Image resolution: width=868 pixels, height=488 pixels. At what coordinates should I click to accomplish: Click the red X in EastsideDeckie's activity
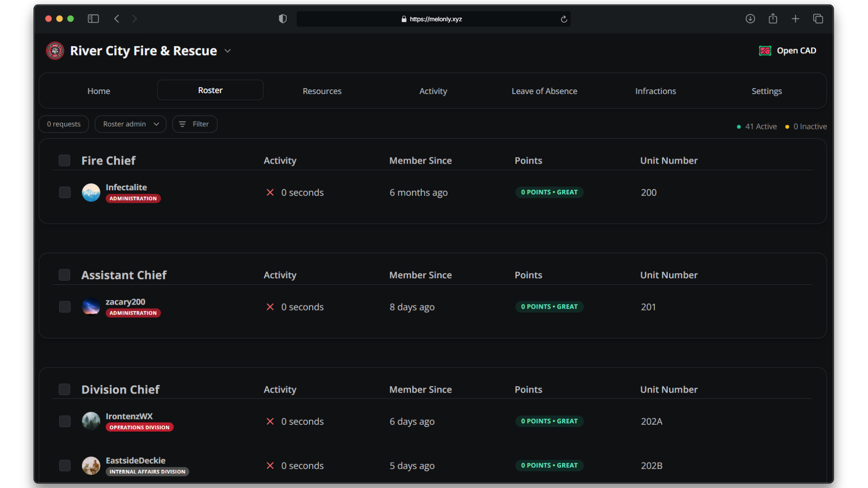pyautogui.click(x=270, y=465)
